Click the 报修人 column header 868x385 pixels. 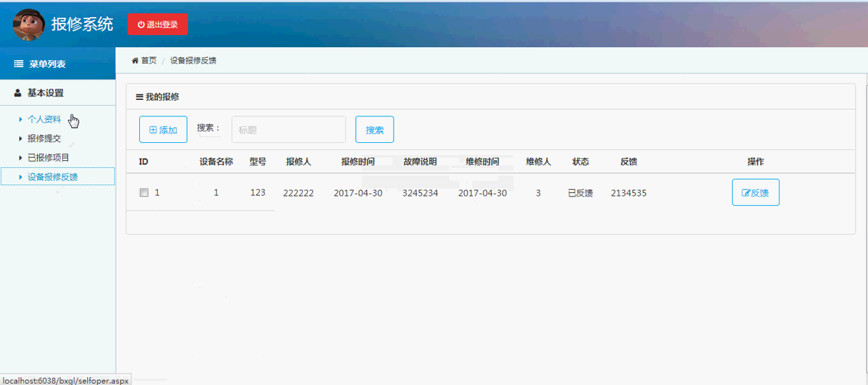pos(298,162)
